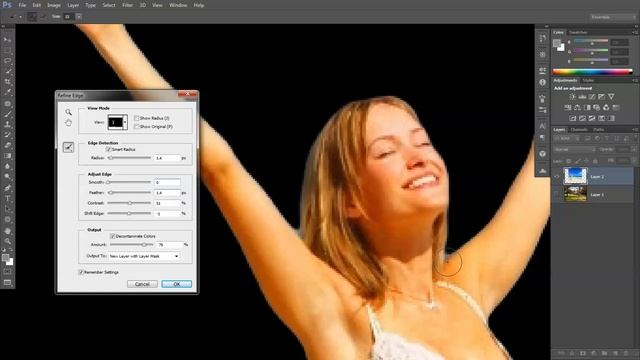Viewport: 640px width, 360px height.
Task: Open the brush Size dropdown arrow
Action: click(x=79, y=17)
